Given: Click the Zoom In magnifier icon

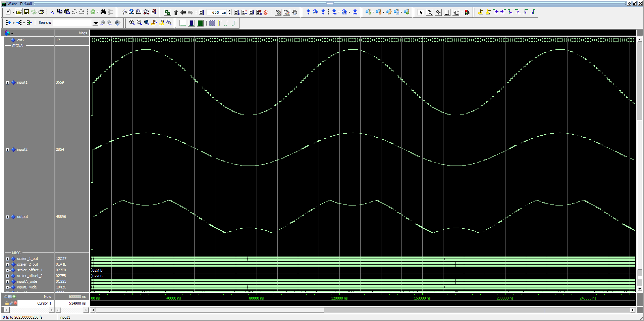Looking at the screenshot, I should point(132,23).
